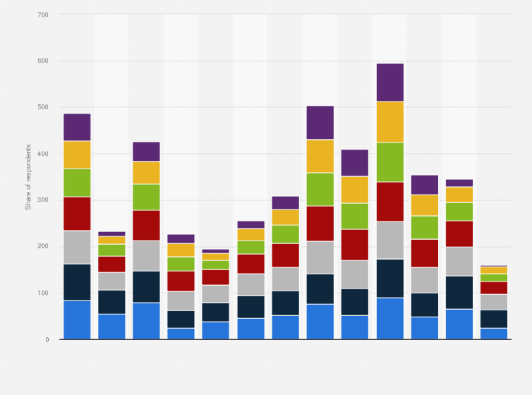532x395 pixels.
Task: Click the 200 y-axis tick label
Action: [43, 247]
